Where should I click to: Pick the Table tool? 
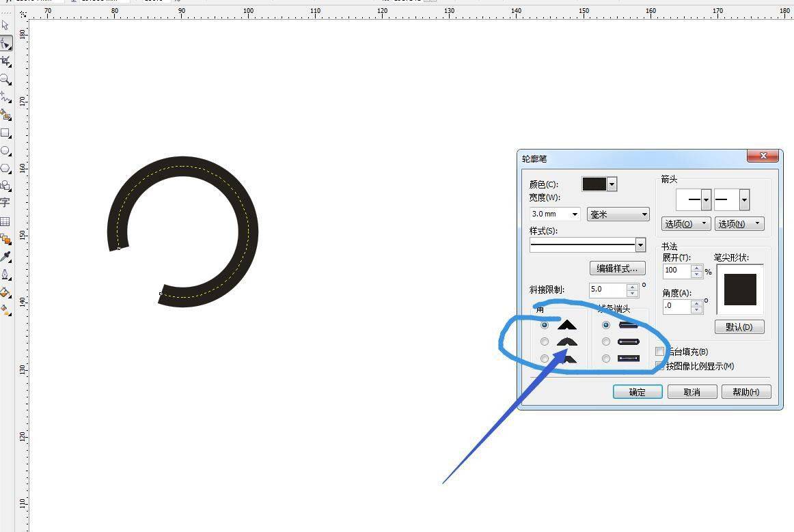(5, 221)
